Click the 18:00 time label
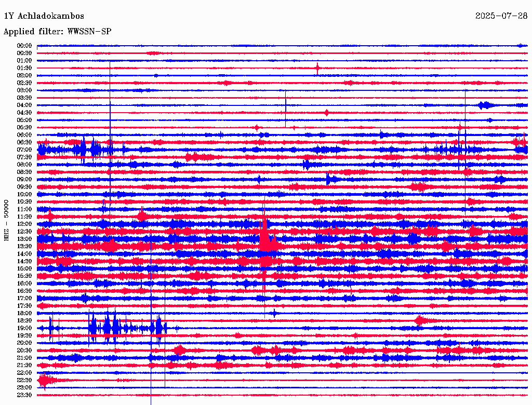This screenshot has width=532, height=405. (x=24, y=313)
